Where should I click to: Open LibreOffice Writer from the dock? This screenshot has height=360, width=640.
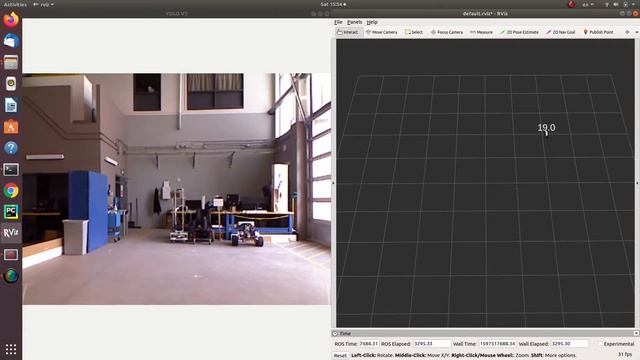pyautogui.click(x=11, y=105)
